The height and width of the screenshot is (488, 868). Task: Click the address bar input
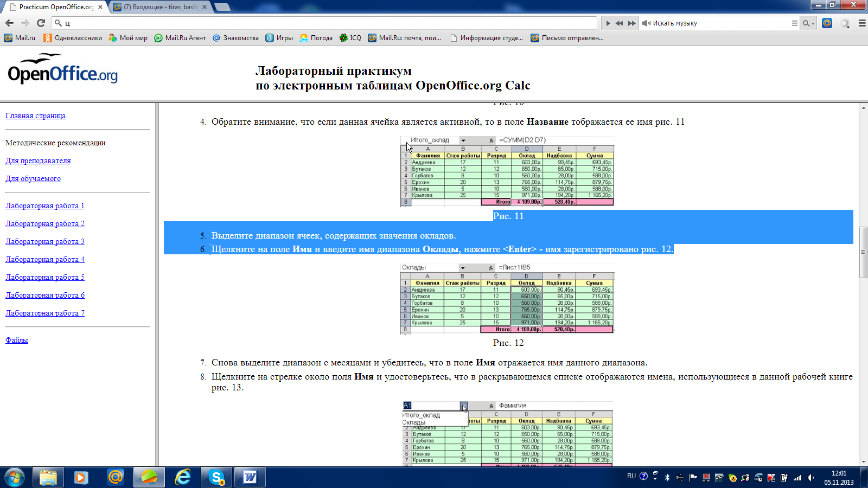click(324, 23)
